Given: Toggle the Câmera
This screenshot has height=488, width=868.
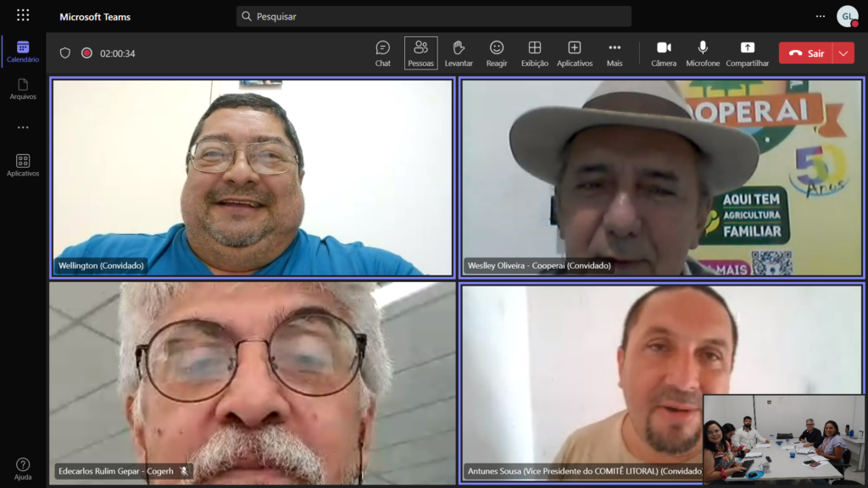Looking at the screenshot, I should click(664, 53).
